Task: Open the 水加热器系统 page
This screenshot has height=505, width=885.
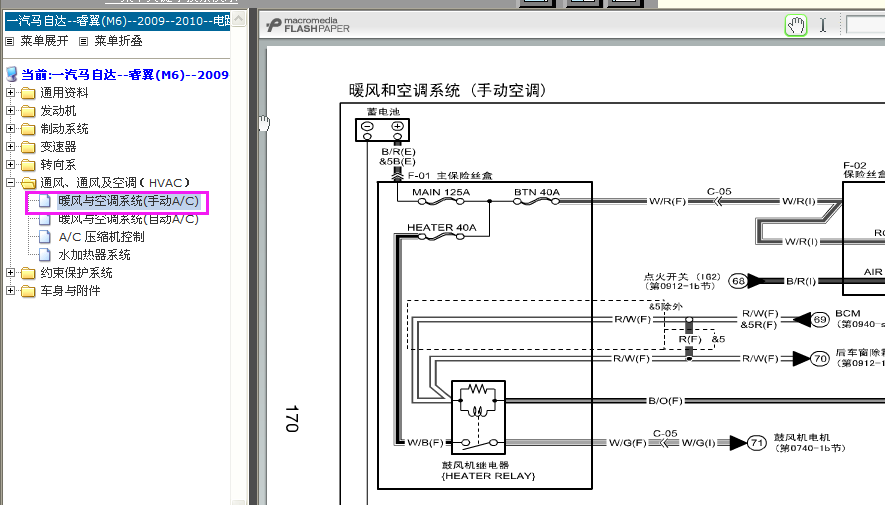Action: (94, 255)
